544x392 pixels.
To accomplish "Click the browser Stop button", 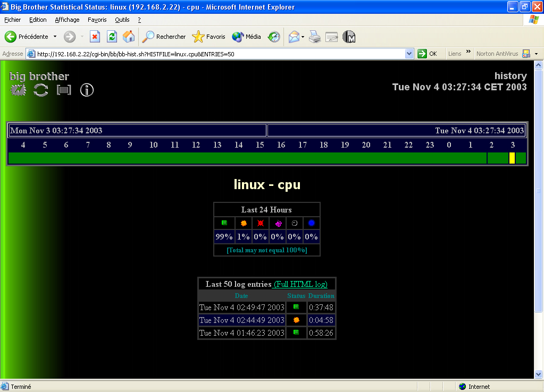I will (x=95, y=37).
